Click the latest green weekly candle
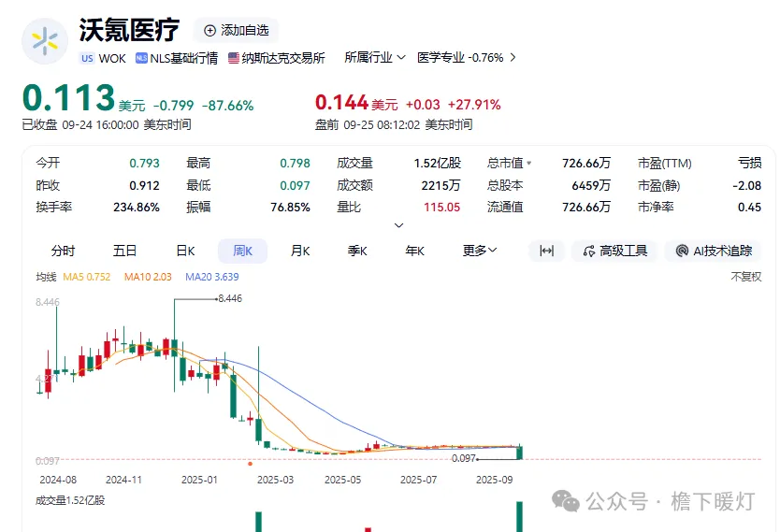780x532 pixels. tap(520, 453)
